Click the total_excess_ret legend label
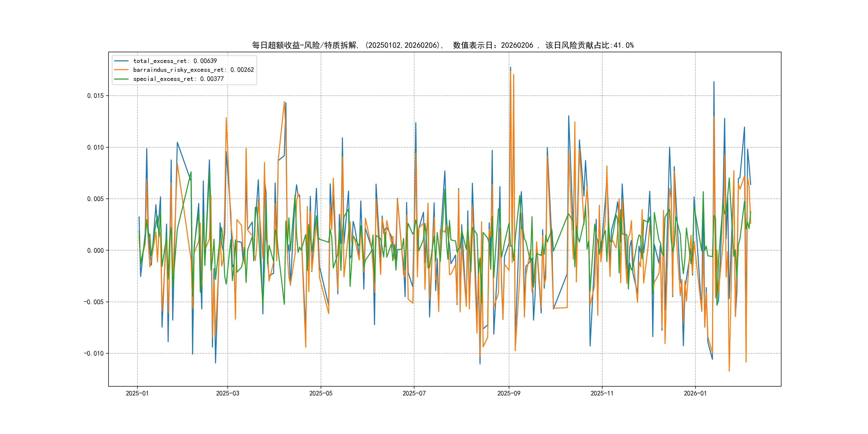Viewport: 868px width, 434px height. [175, 61]
